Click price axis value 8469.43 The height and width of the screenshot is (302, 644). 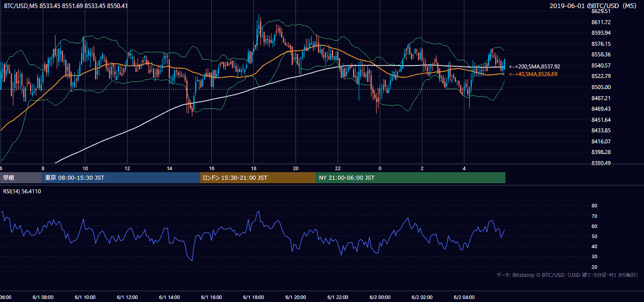coord(601,109)
